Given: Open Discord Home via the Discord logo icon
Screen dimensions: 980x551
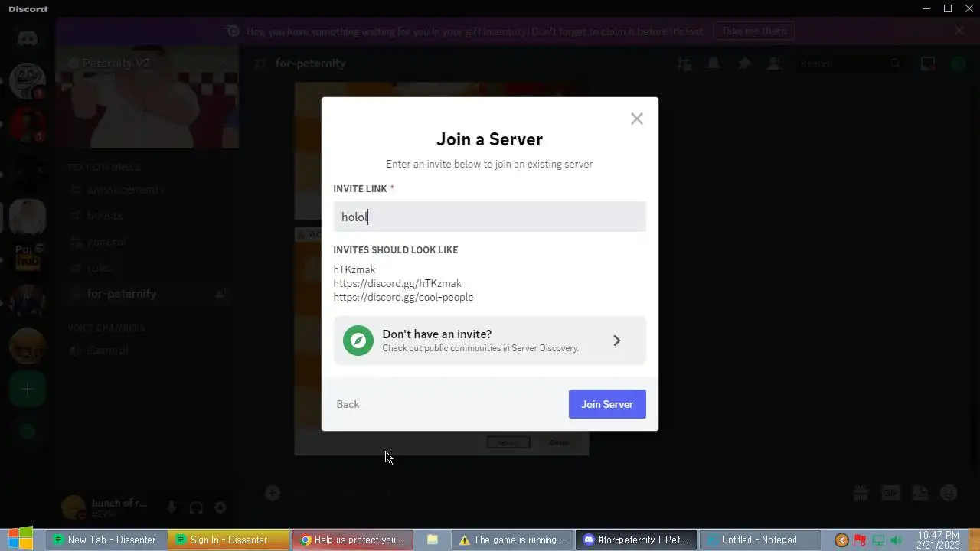Looking at the screenshot, I should [x=28, y=38].
